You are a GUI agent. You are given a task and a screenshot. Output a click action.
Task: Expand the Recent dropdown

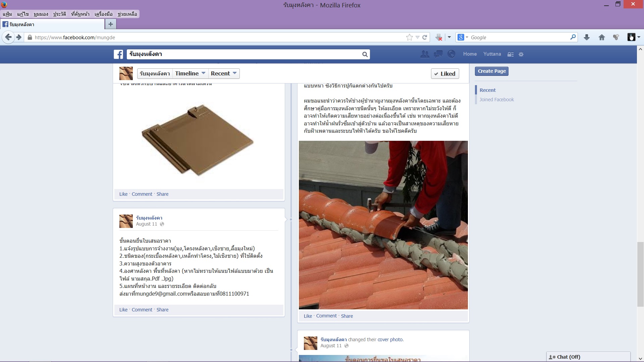(x=224, y=73)
